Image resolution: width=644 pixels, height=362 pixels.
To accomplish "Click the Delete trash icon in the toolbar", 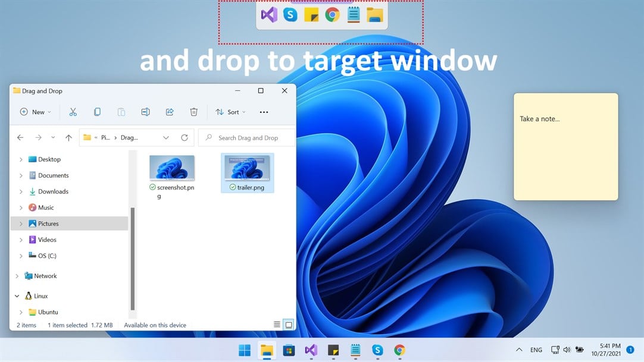I will [193, 112].
